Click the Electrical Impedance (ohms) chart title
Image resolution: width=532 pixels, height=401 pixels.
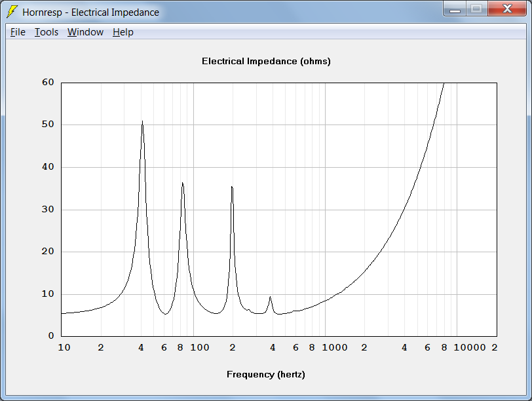click(x=266, y=62)
